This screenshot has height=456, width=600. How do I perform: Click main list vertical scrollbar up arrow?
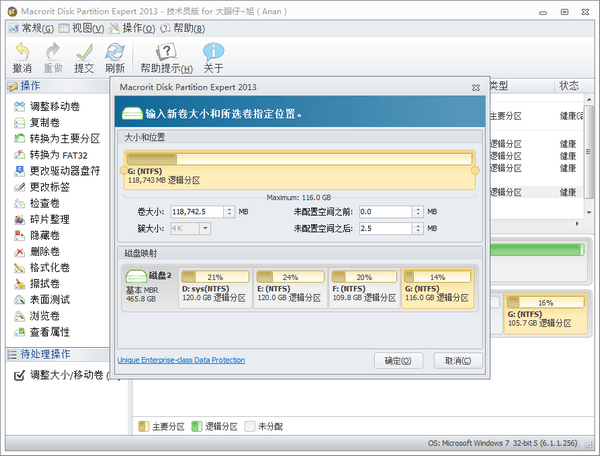point(589,99)
